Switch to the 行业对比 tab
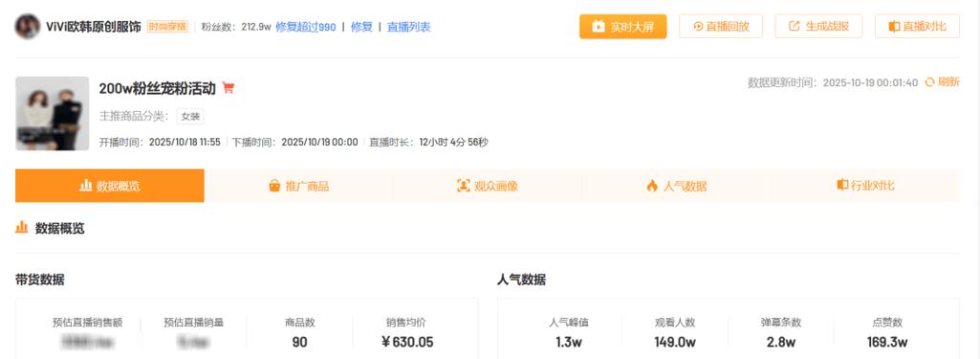 [865, 186]
